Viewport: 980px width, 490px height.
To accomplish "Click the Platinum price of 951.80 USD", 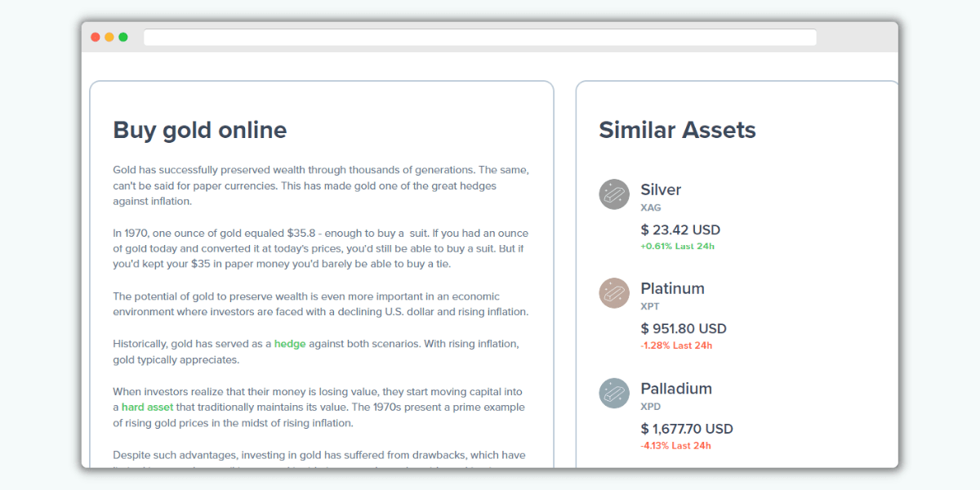I will (684, 328).
